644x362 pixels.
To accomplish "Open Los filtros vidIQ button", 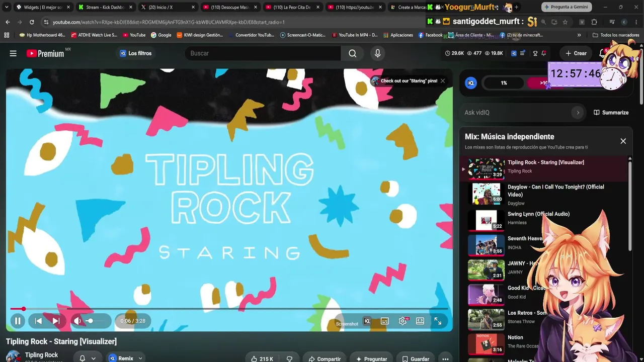I will coord(135,53).
